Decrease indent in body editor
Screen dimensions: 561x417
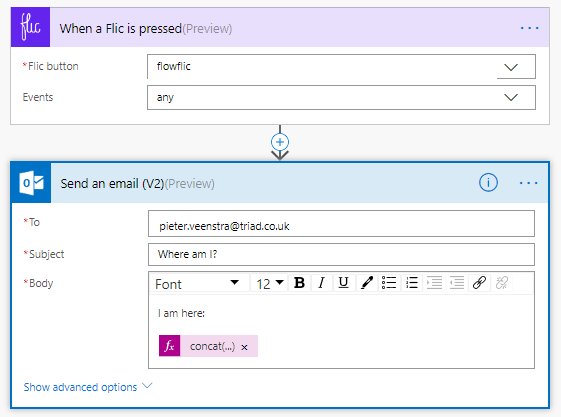457,283
